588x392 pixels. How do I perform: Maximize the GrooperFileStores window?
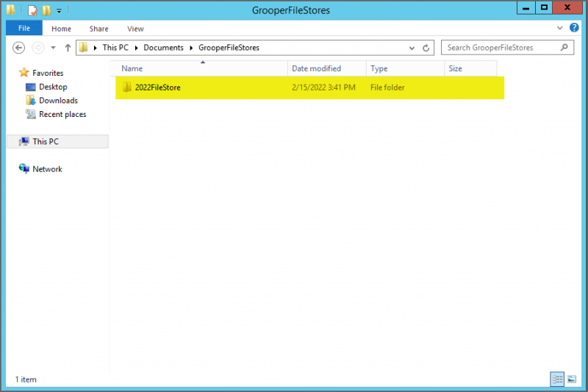[544, 7]
